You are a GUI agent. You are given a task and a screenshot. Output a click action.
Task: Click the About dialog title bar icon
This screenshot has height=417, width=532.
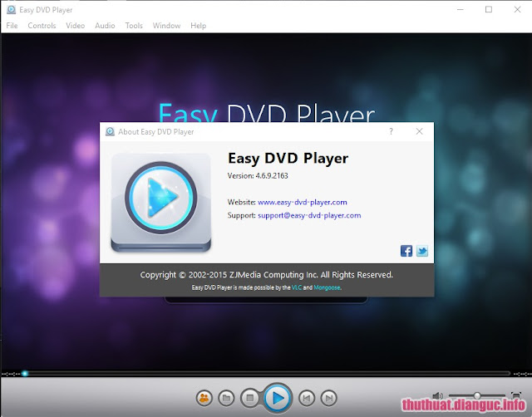click(x=110, y=131)
